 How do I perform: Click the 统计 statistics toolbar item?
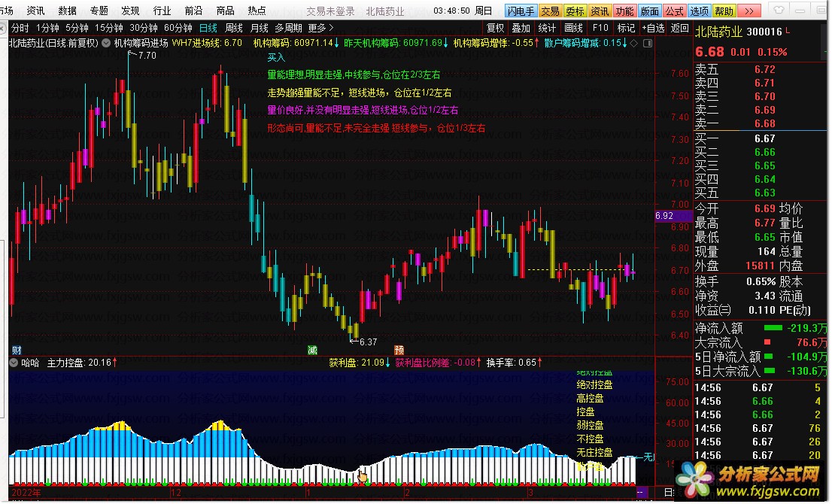point(547,28)
